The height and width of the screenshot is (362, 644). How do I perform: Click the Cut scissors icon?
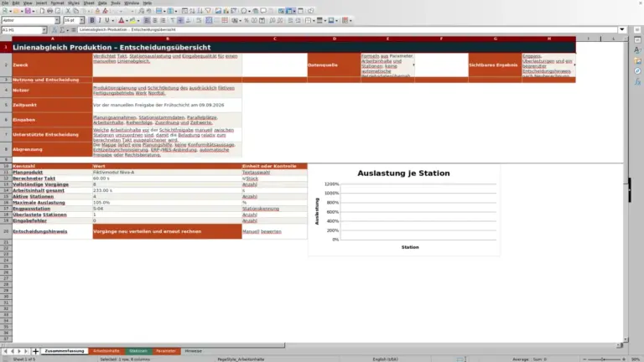tap(68, 11)
